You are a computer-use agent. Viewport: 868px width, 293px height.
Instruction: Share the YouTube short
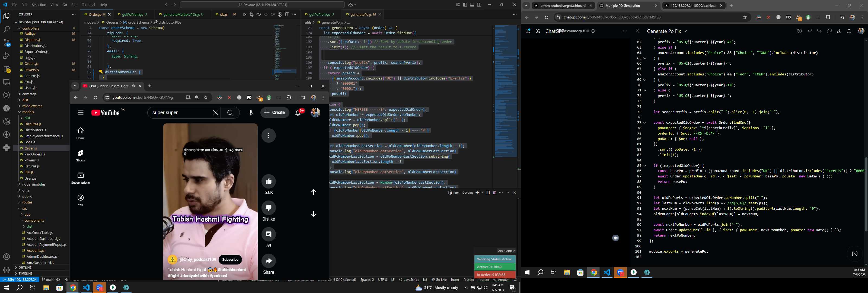[x=269, y=261]
